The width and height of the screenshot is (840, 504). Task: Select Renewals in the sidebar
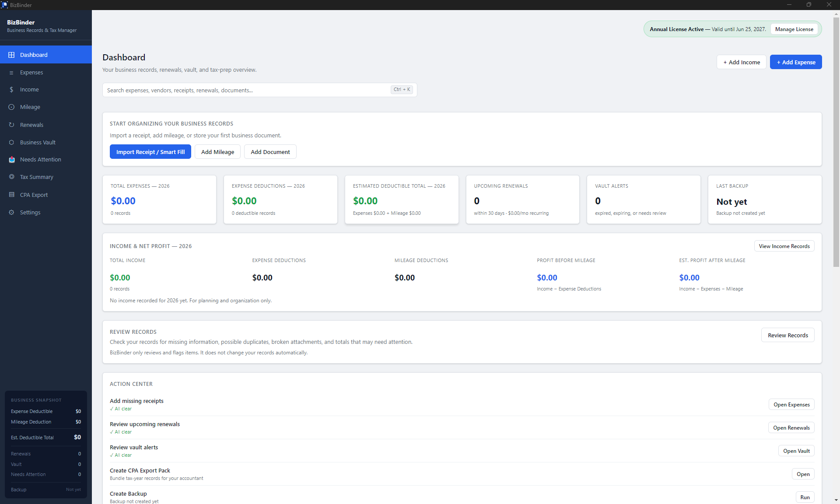[46, 125]
